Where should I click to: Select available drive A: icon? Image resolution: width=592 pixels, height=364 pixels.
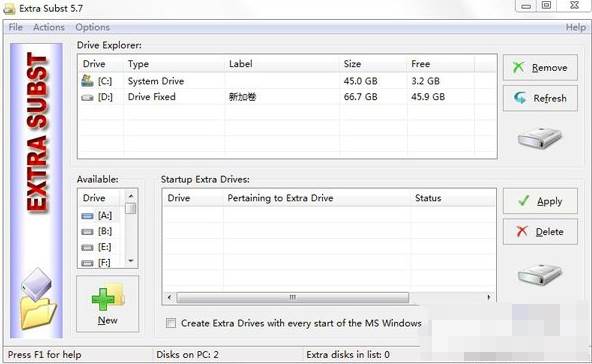pyautogui.click(x=87, y=216)
